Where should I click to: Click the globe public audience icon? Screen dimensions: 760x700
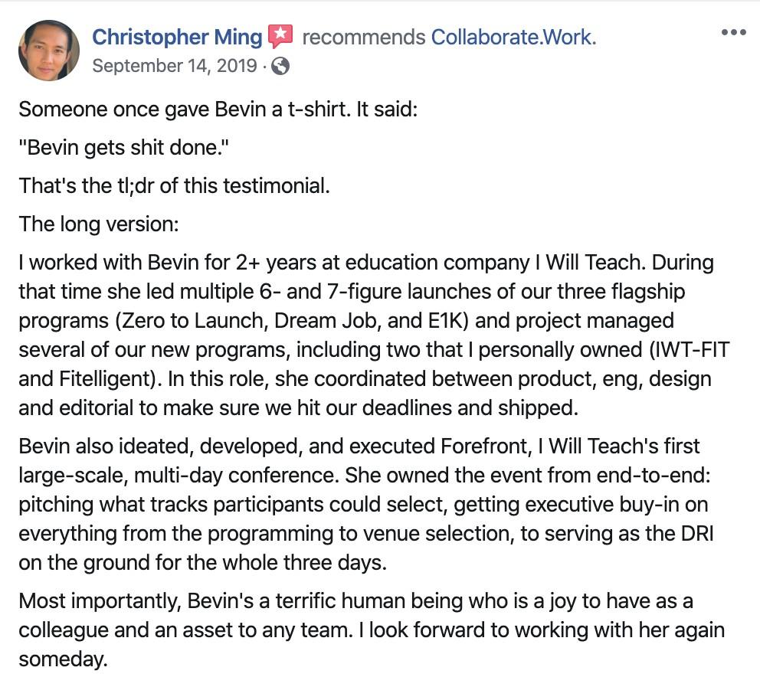click(x=281, y=67)
